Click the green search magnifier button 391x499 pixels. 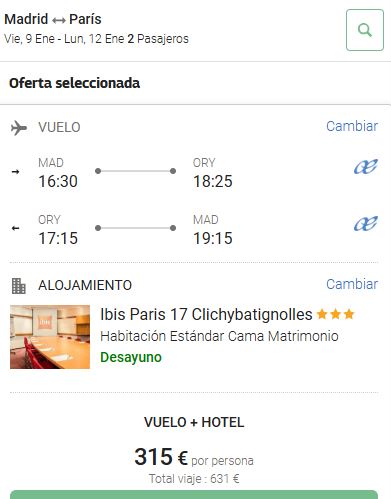(365, 30)
